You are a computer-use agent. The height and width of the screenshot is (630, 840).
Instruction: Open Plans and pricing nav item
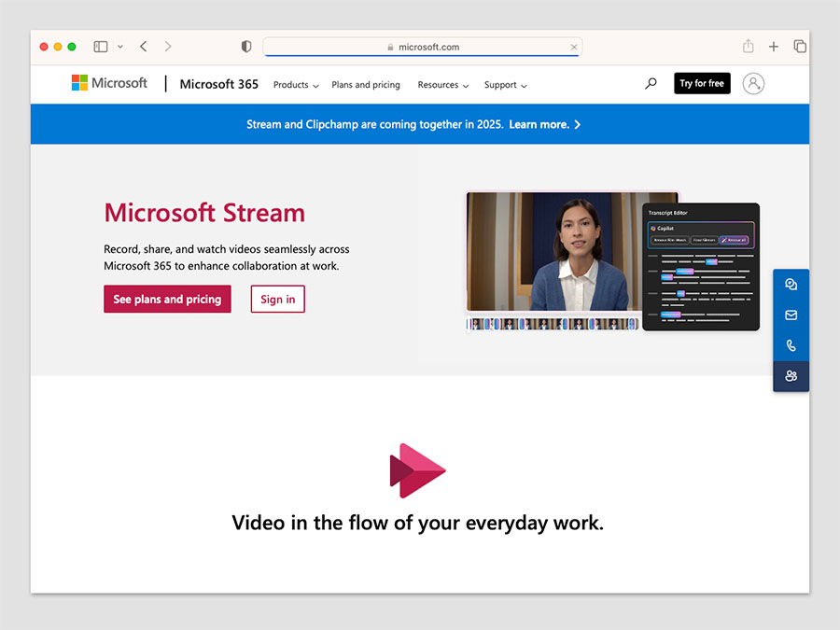point(366,85)
